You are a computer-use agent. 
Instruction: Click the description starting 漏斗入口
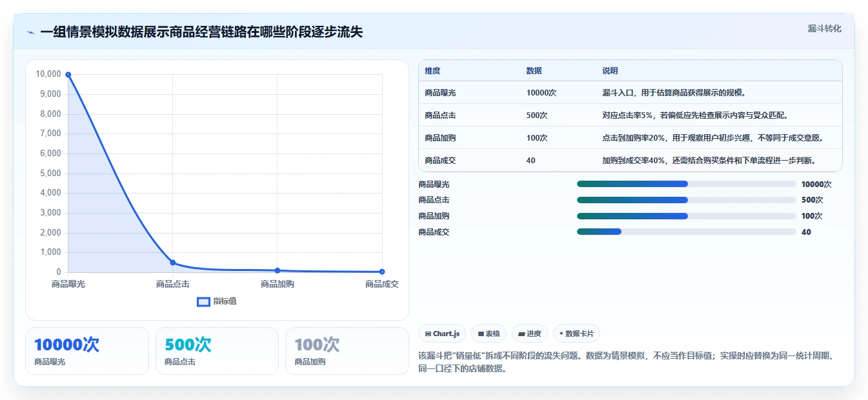pyautogui.click(x=674, y=93)
